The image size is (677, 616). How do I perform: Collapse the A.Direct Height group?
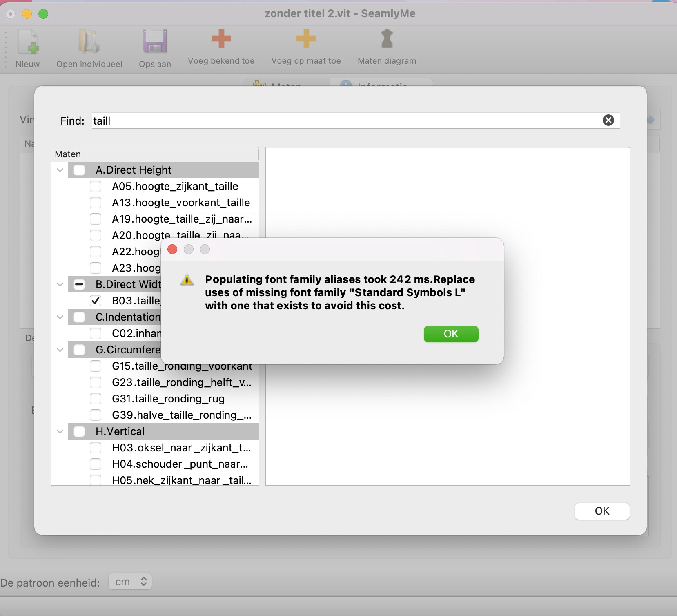pos(60,170)
